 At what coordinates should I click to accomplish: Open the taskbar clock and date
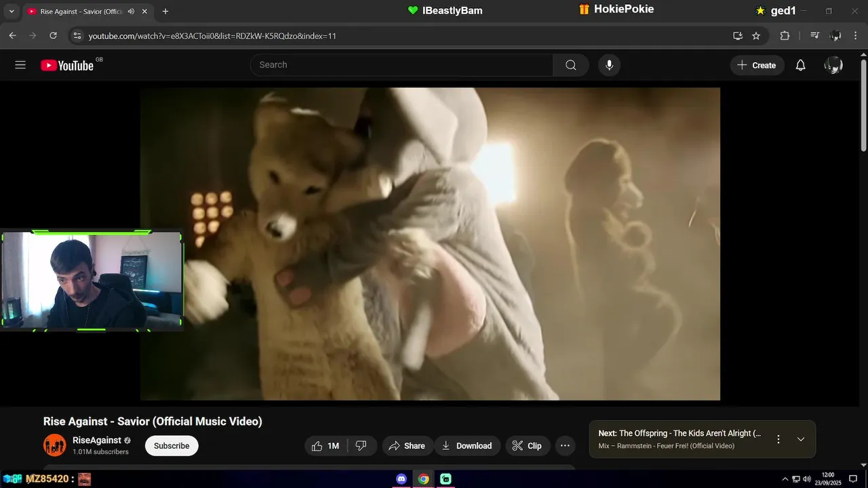tap(828, 479)
